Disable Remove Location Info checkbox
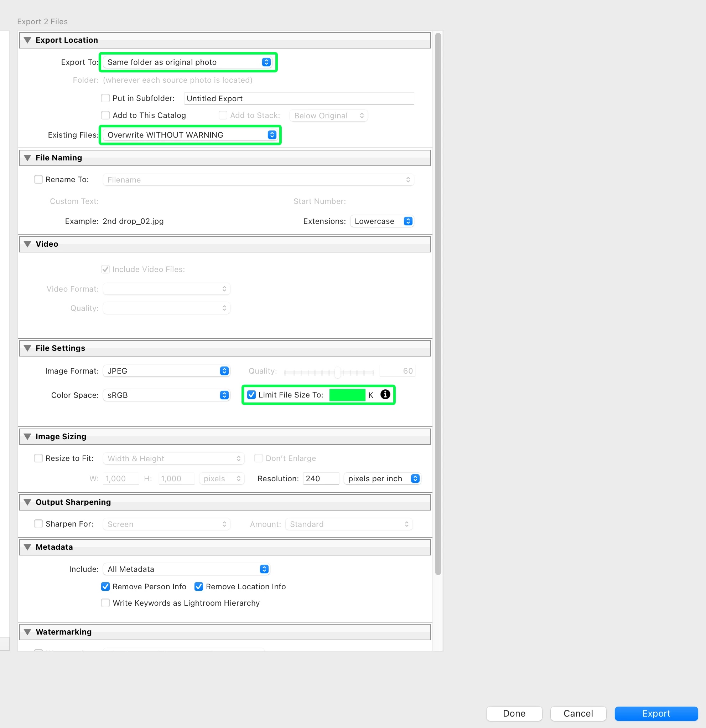 click(199, 586)
